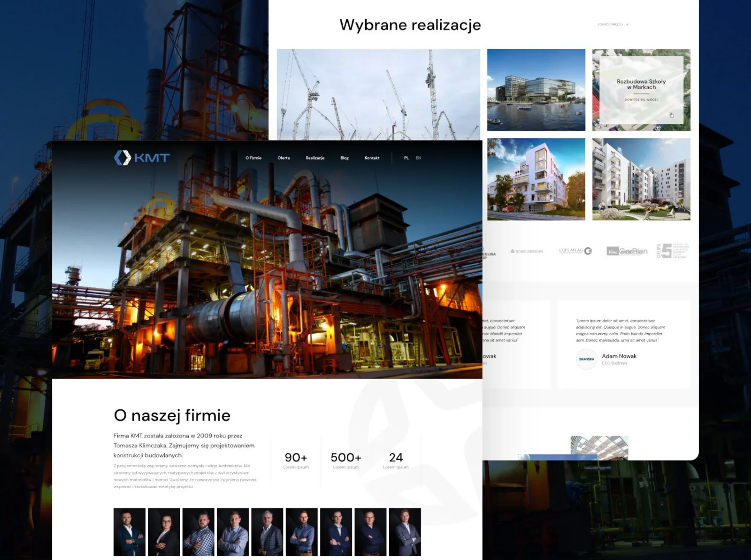Click the Skanska logo in testimonial
This screenshot has width=751, height=560.
click(587, 359)
